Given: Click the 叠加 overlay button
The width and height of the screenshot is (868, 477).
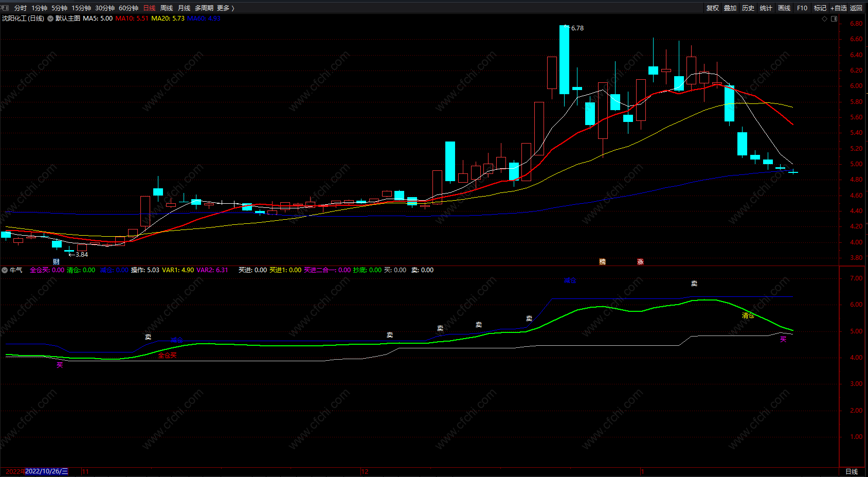Looking at the screenshot, I should tap(730, 8).
